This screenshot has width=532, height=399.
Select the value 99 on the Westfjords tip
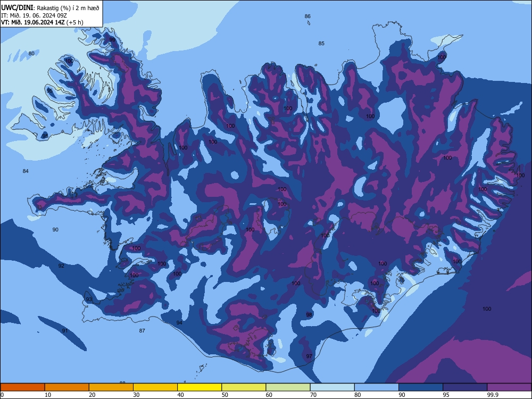tap(112, 40)
